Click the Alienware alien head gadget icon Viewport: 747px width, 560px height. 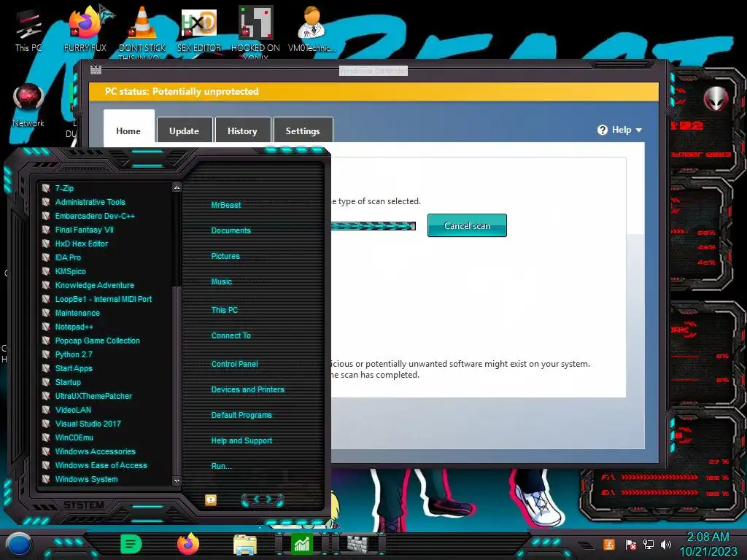[x=716, y=98]
